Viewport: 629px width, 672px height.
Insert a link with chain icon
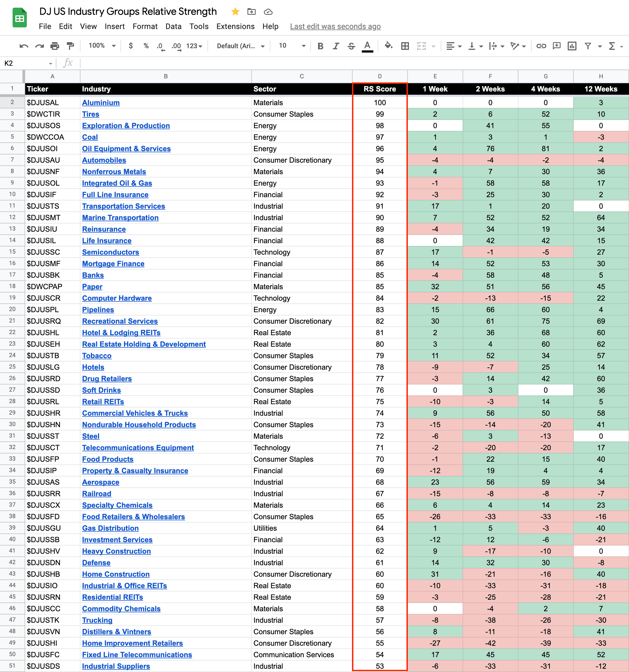pyautogui.click(x=541, y=46)
